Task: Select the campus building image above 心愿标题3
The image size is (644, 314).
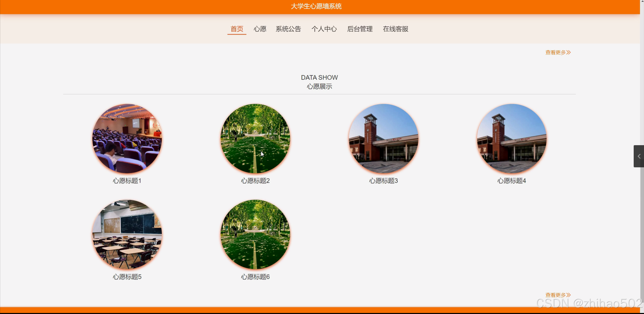Action: click(x=383, y=138)
